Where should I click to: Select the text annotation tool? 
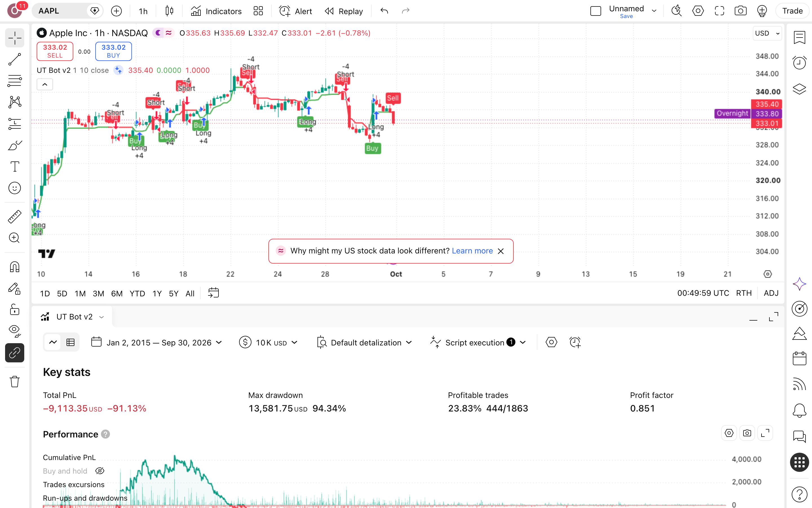point(14,167)
